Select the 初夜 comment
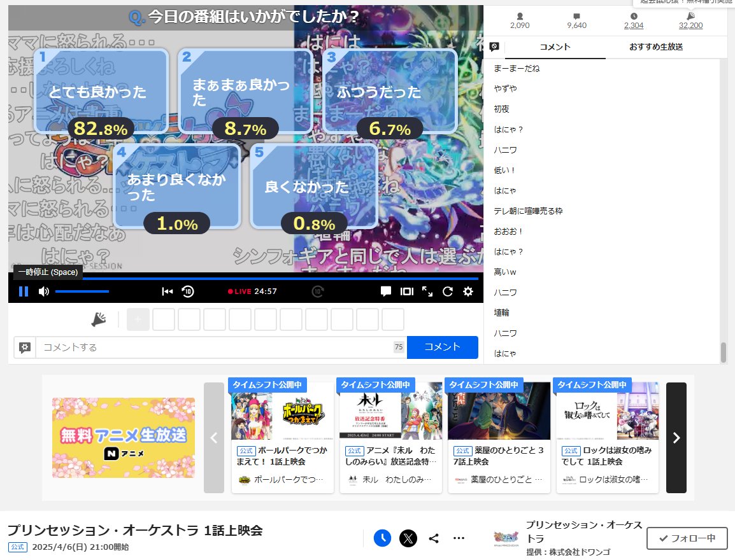Screen dimensions: 735x560 click(501, 109)
